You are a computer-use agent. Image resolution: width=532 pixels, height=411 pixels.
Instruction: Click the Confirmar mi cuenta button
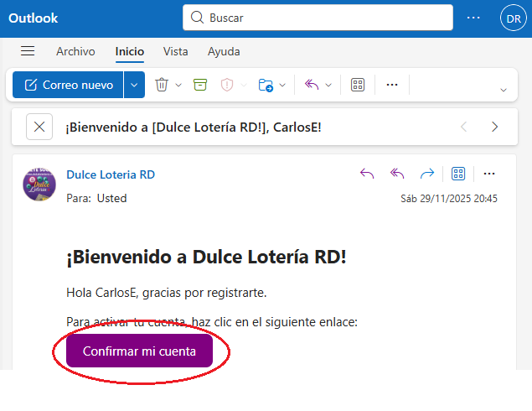click(139, 351)
